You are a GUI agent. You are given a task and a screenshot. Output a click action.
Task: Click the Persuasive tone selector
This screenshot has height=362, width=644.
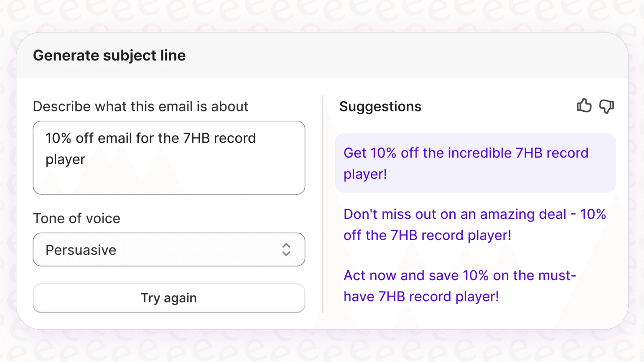click(169, 250)
